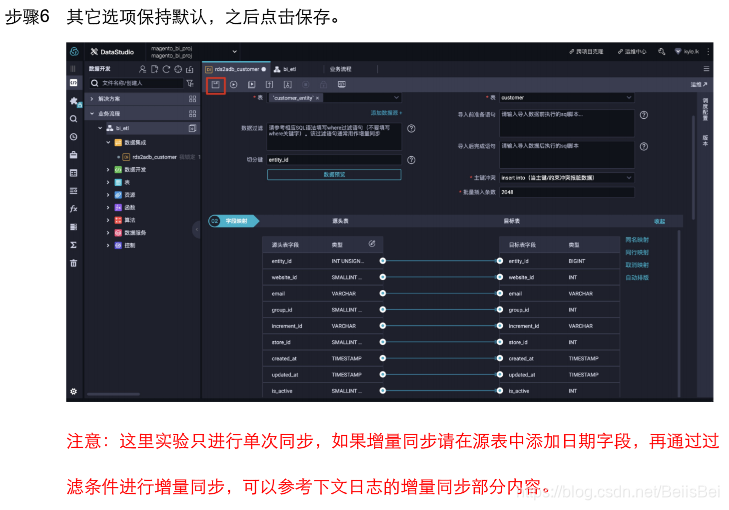Expand the 函数 folder in tree
Screen dimensions: 729x510
(108, 207)
